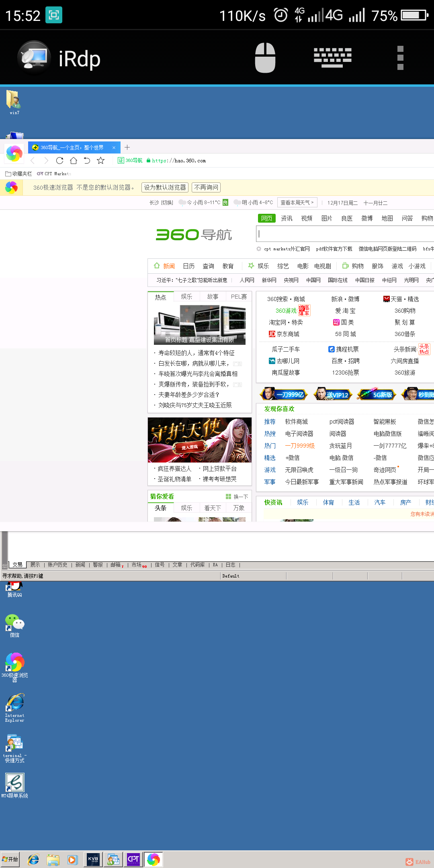This screenshot has width=434, height=868.
Task: Select the 网页 search category tab
Action: click(x=266, y=218)
